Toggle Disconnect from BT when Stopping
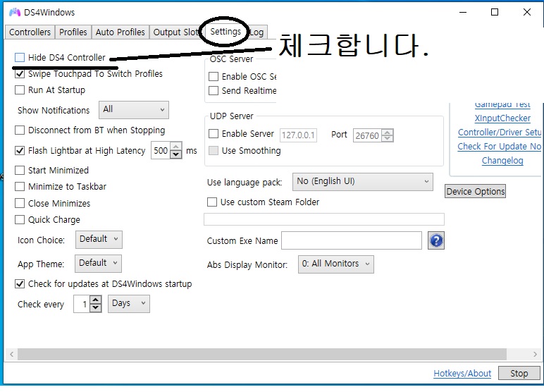The image size is (544, 392). point(20,130)
